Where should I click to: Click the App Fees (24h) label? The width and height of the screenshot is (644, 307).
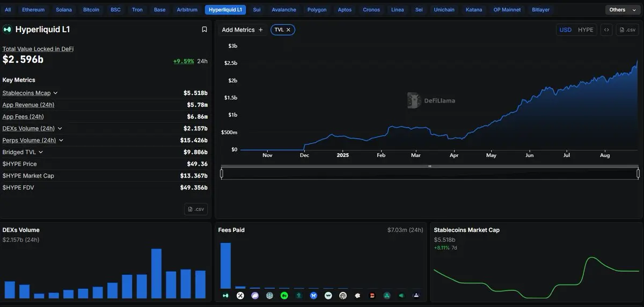click(x=23, y=117)
